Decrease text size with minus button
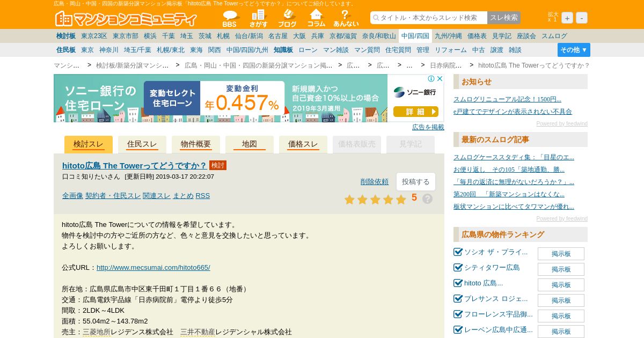This screenshot has height=338, width=644. tap(582, 18)
